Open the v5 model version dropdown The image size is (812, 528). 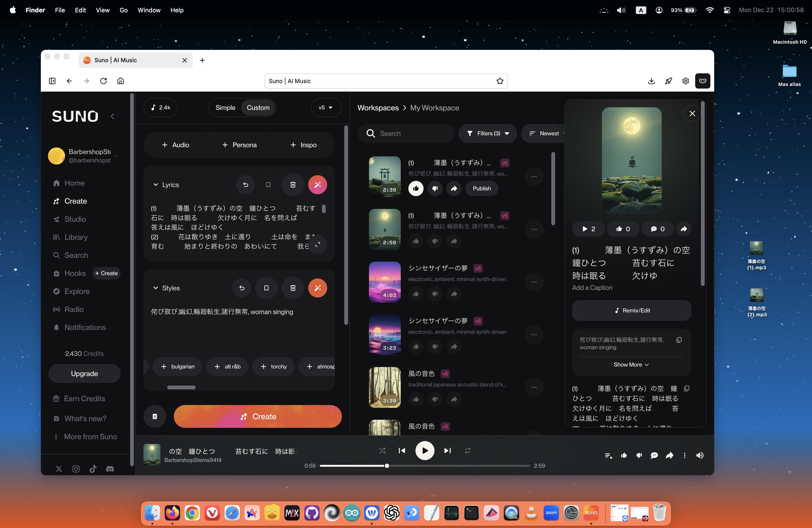(326, 108)
